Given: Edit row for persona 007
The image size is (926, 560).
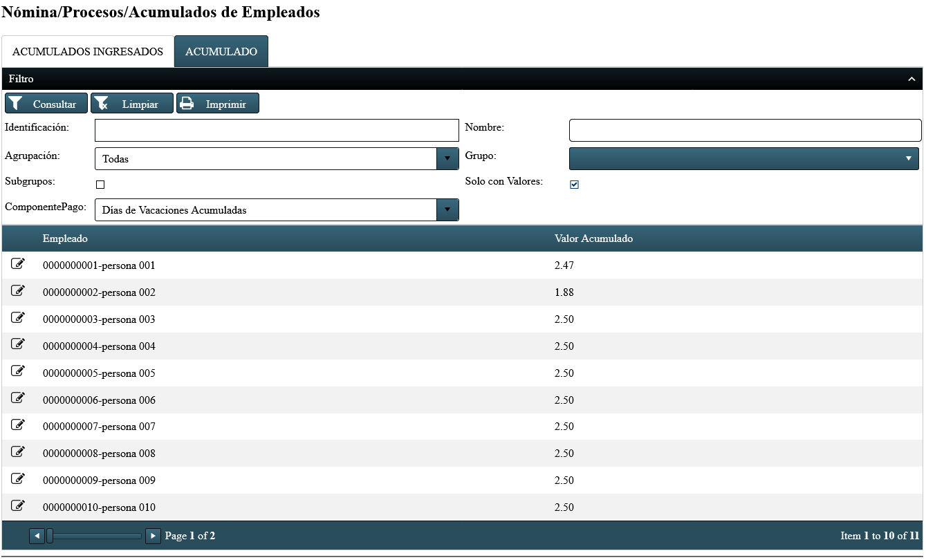Looking at the screenshot, I should (x=18, y=425).
